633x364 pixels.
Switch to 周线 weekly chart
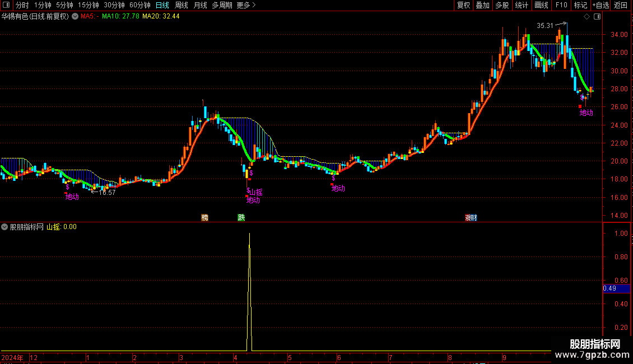click(x=181, y=5)
